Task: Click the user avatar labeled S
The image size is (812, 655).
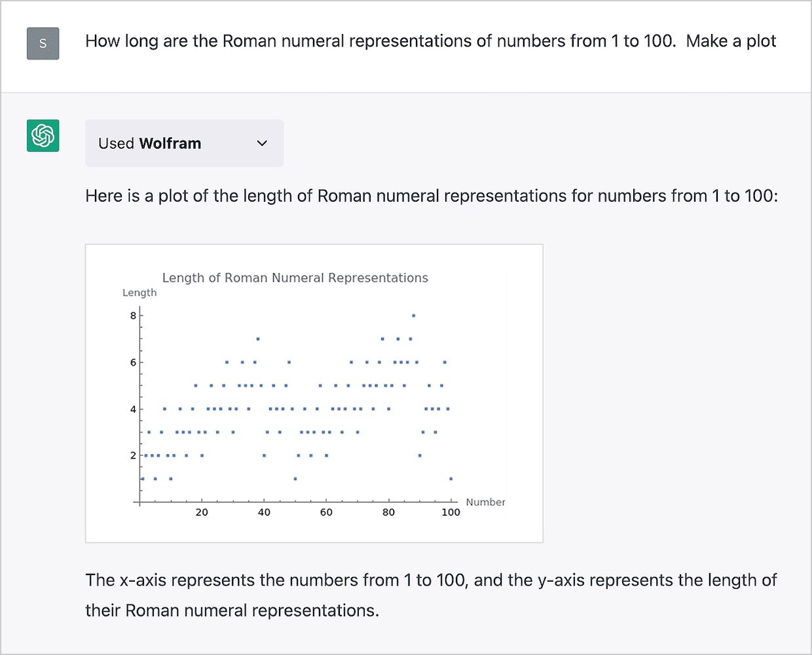Action: (43, 44)
